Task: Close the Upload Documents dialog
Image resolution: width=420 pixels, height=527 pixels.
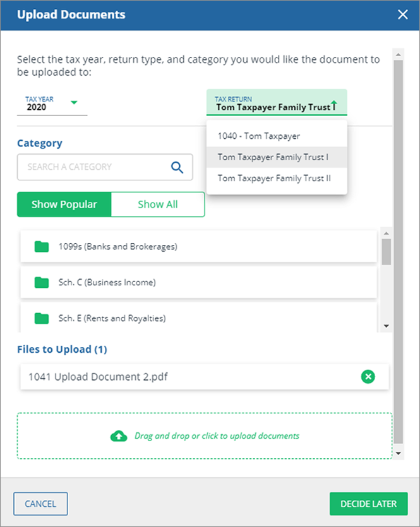Action: (403, 15)
